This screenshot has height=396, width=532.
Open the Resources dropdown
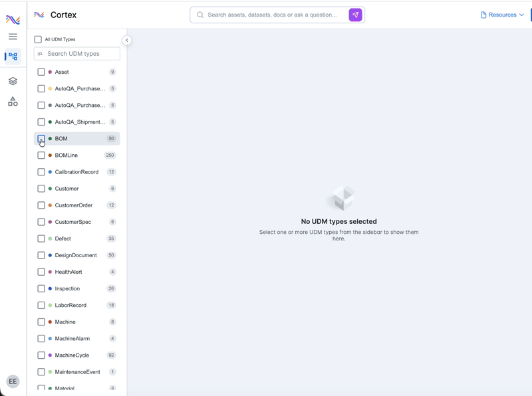[502, 15]
